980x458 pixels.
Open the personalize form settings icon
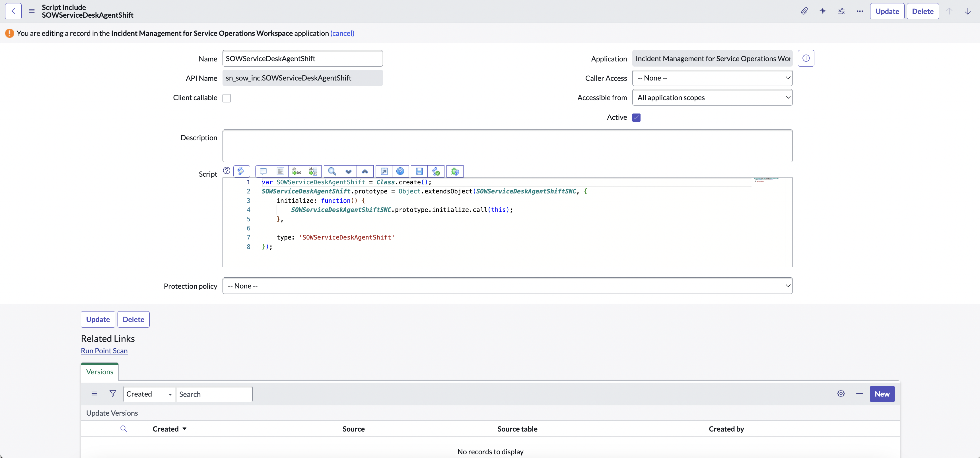click(x=841, y=11)
